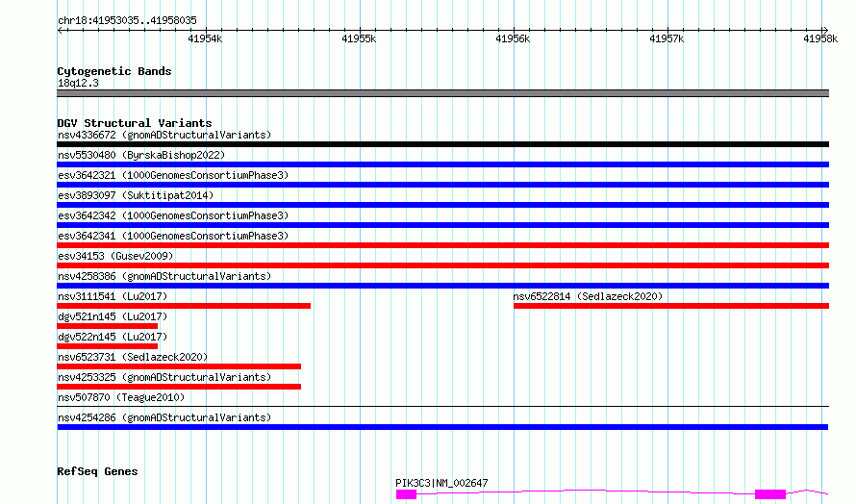Click the 41956k ruler tick label

tap(513, 38)
